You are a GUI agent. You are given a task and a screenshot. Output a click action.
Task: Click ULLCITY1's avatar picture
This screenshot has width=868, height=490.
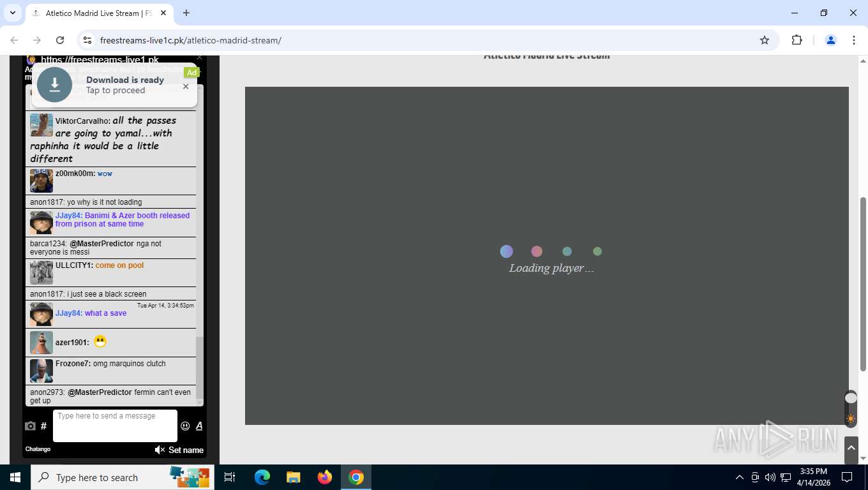41,272
